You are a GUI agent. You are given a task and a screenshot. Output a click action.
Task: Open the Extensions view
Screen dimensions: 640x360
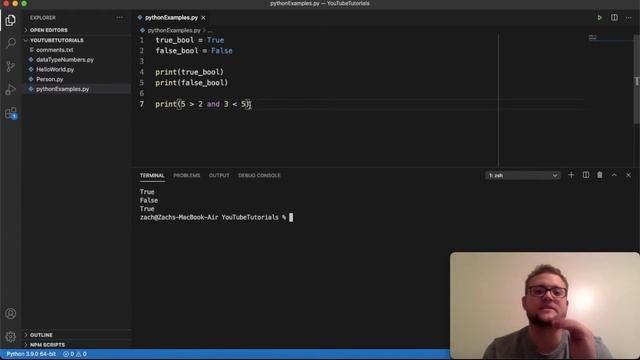pyautogui.click(x=11, y=113)
